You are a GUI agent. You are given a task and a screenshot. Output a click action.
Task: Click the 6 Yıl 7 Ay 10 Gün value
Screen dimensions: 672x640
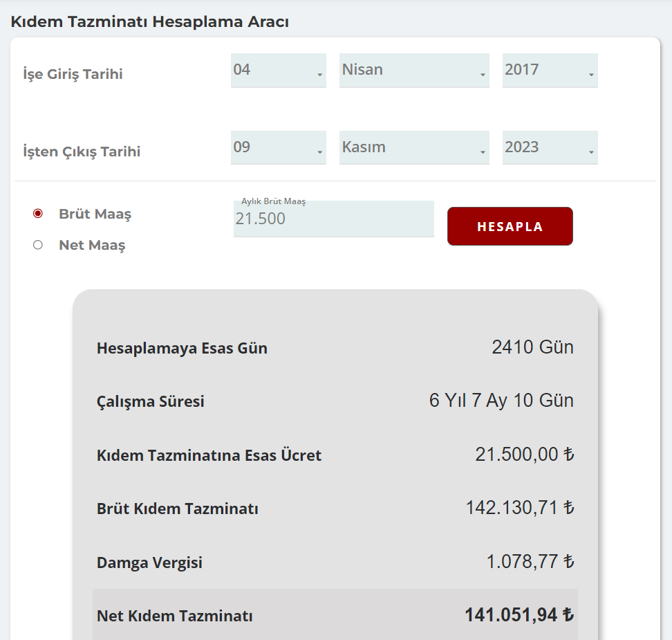(501, 400)
